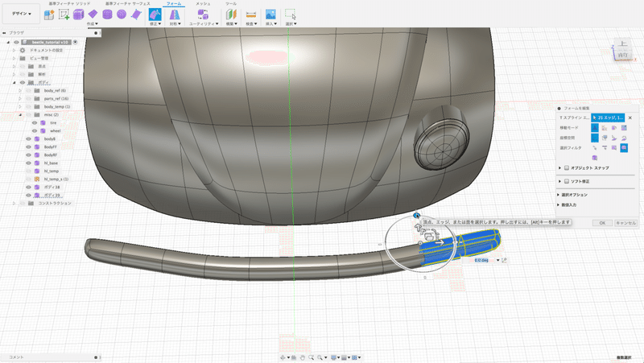Screen dimensions: 644x363
Task: Open the Create dropdown menu
Action: [93, 24]
